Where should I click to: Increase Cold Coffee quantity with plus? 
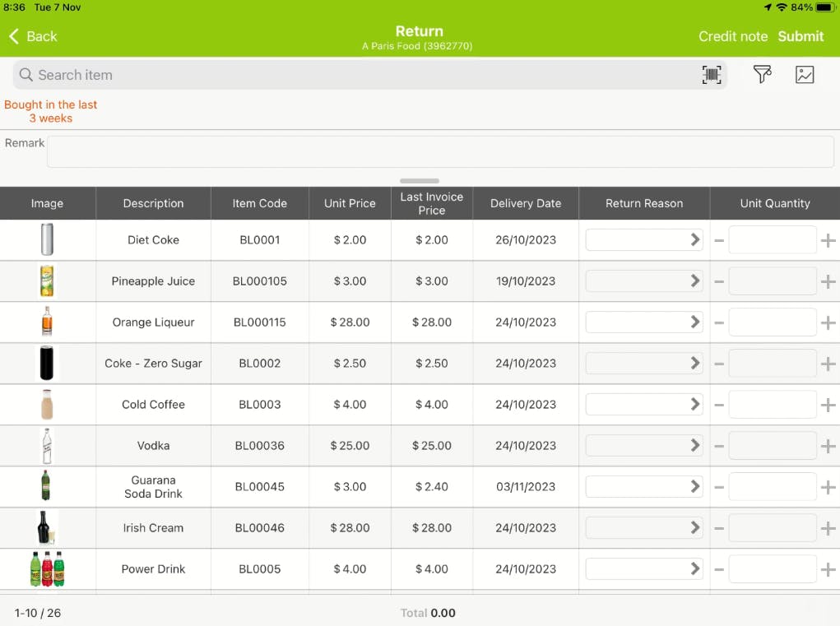coord(828,406)
